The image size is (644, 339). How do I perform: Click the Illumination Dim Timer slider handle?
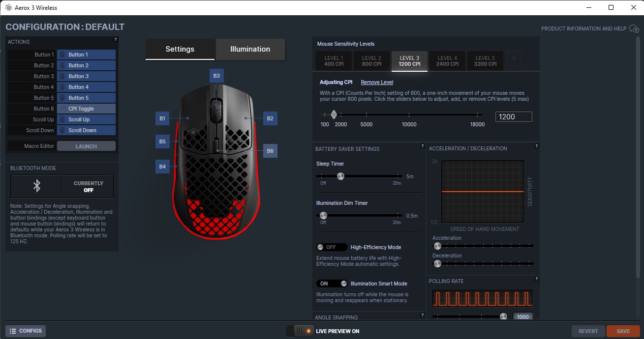tap(323, 215)
